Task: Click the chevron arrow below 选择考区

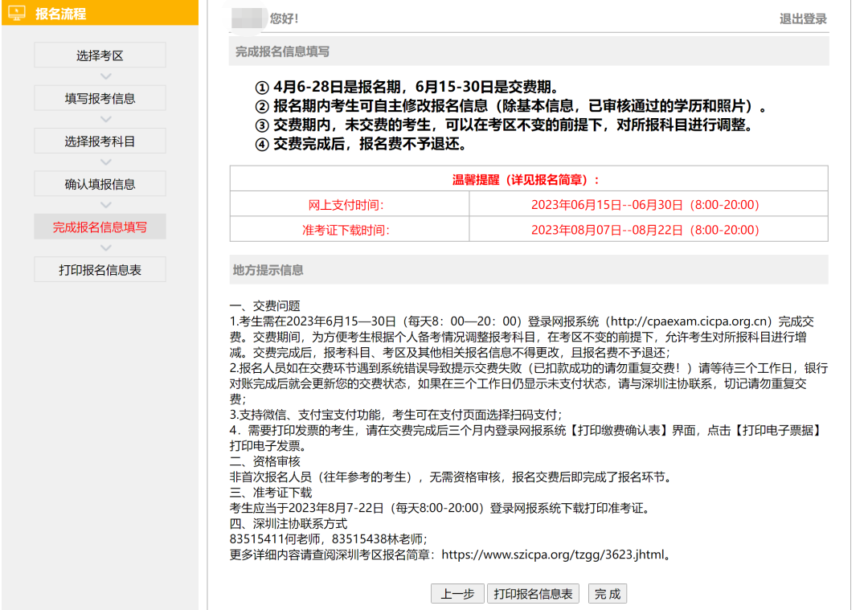Action: coord(106,76)
